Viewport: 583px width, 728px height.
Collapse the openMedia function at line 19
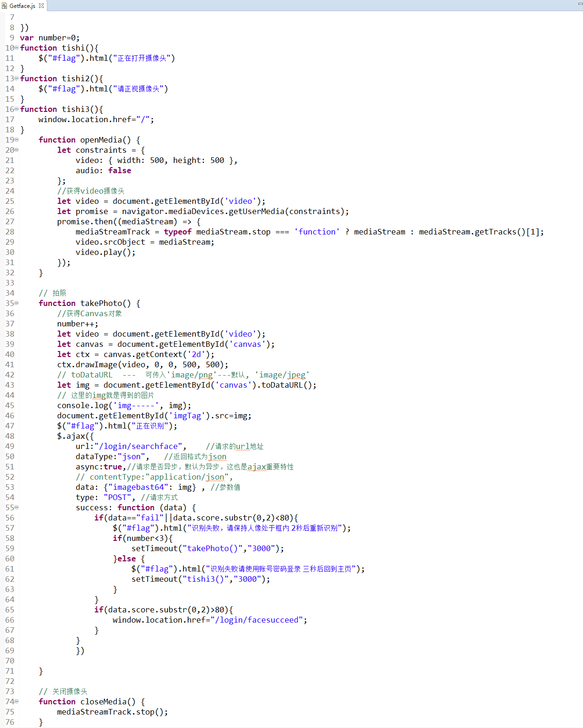(x=17, y=140)
